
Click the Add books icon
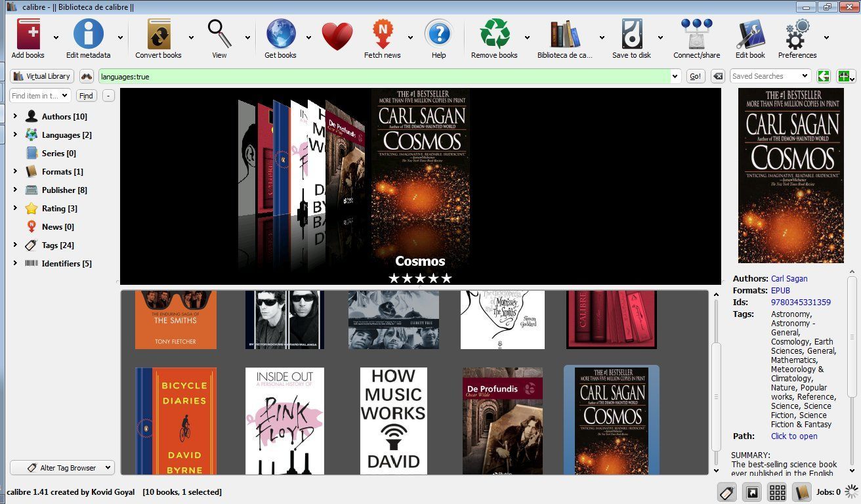28,34
